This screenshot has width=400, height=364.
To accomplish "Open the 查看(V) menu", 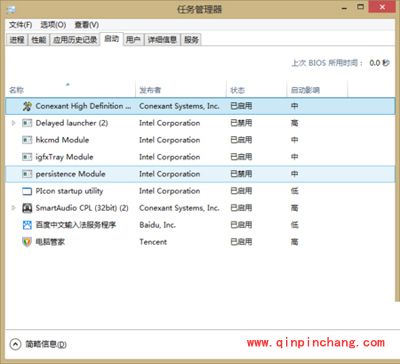I will tap(87, 25).
